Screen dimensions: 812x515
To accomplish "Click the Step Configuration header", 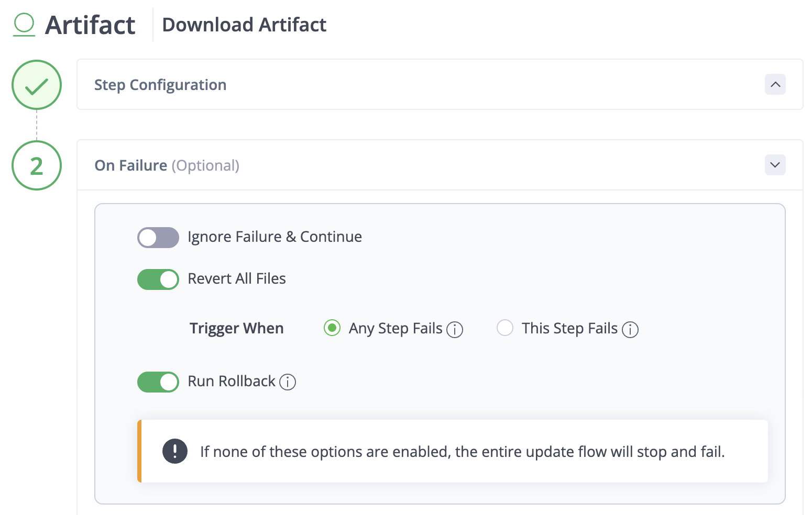I will [x=160, y=85].
